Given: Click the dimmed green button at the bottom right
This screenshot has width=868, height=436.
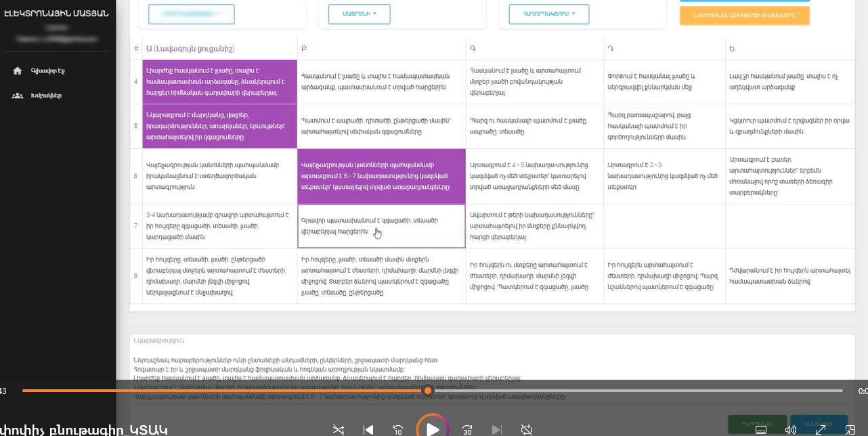Looking at the screenshot, I should click(x=757, y=424).
